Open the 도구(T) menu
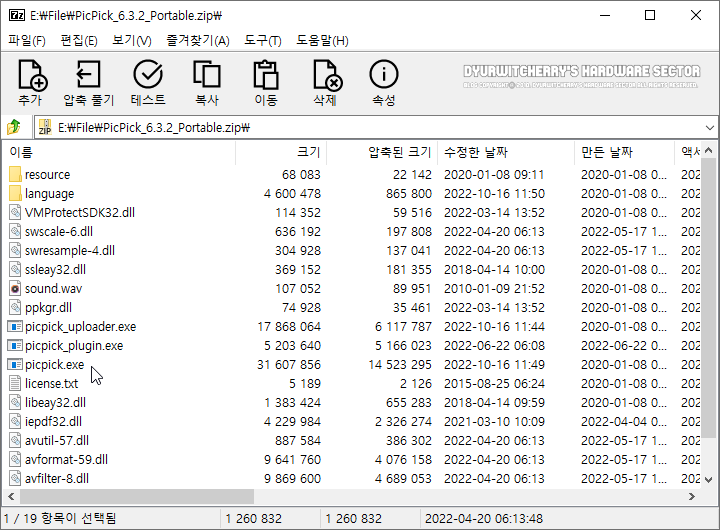Viewport: 720px width, 530px height. (x=263, y=40)
